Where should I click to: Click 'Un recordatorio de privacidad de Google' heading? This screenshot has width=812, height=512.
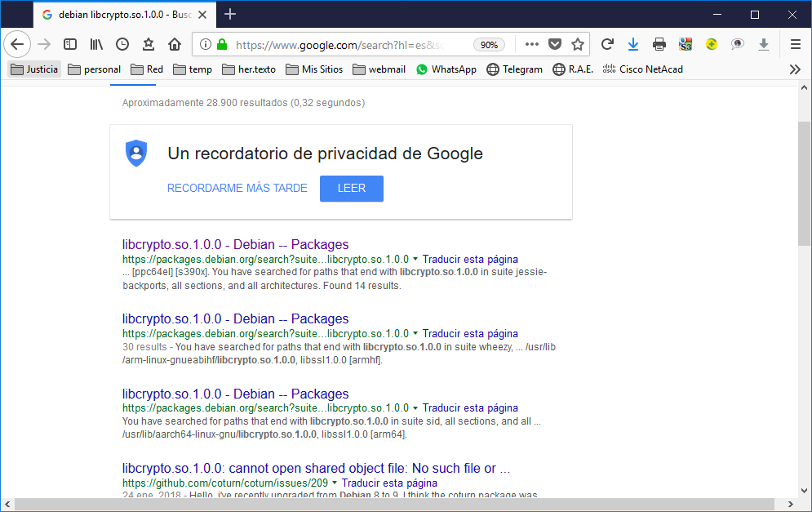click(326, 154)
